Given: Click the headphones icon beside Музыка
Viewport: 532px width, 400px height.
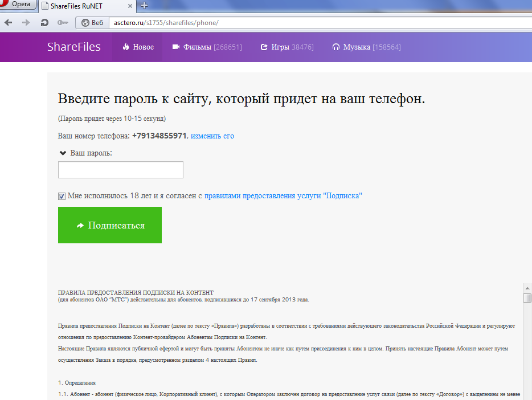Looking at the screenshot, I should click(336, 47).
